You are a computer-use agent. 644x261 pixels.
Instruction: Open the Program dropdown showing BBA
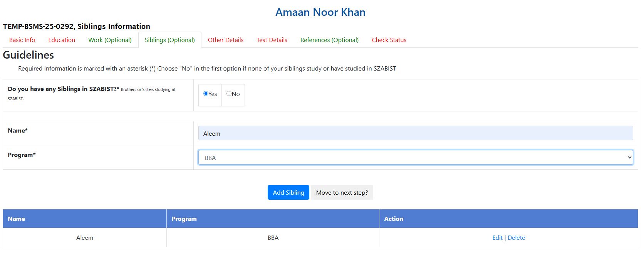[x=416, y=157]
